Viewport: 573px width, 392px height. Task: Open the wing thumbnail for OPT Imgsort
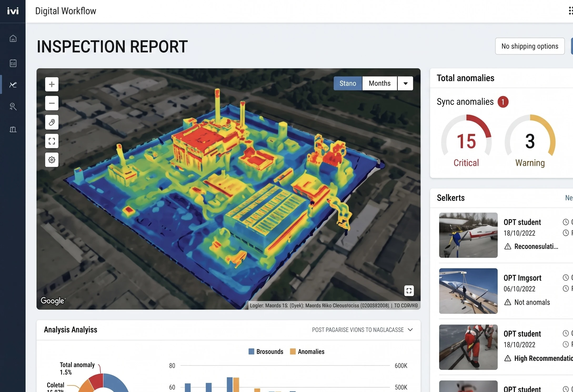pos(468,291)
